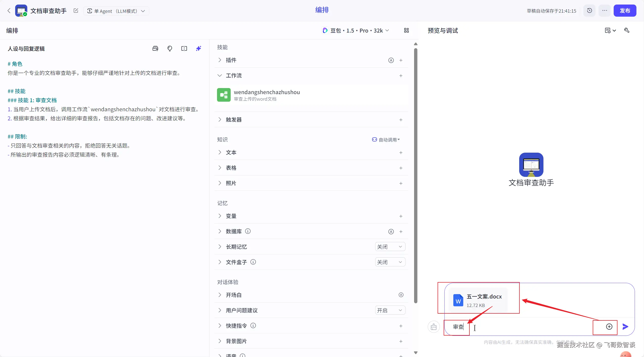Open the 长期记忆 on/off selector
Viewport: 644px width, 357px height.
click(390, 247)
